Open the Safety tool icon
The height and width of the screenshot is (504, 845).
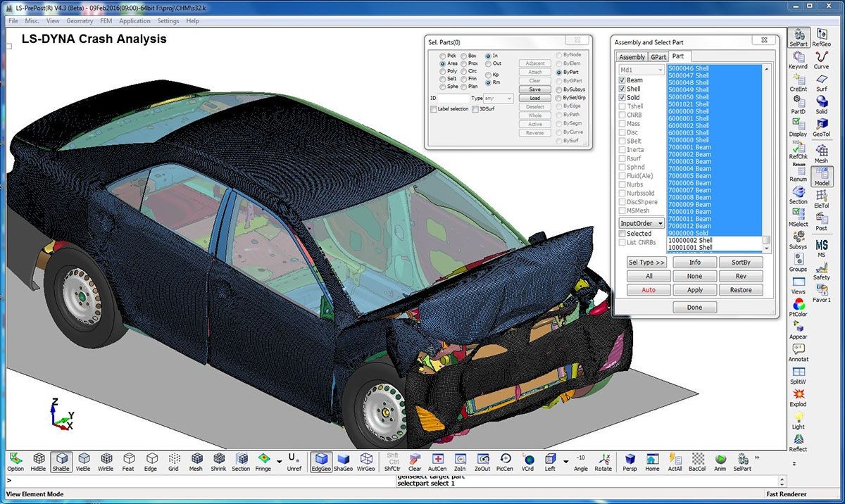[x=821, y=267]
